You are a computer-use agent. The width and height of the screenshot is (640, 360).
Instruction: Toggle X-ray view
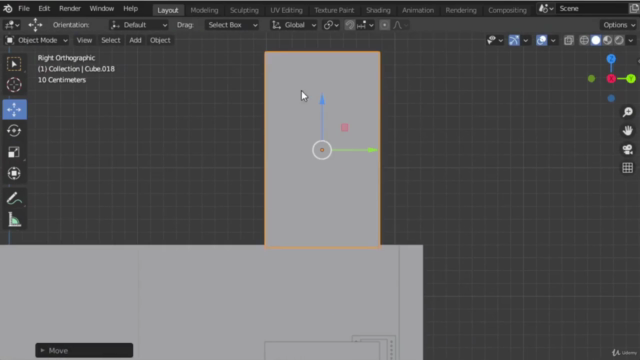click(x=569, y=40)
